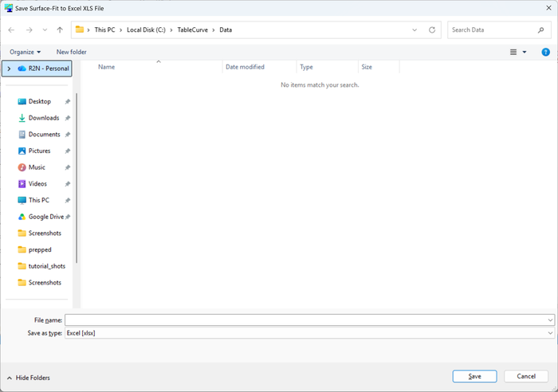Click the Save button
558x392 pixels.
tap(474, 376)
